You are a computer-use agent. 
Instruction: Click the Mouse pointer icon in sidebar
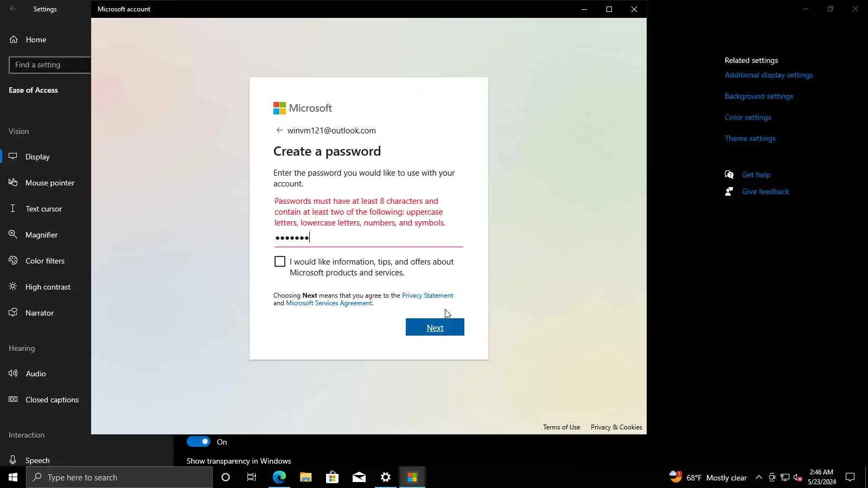tap(13, 182)
